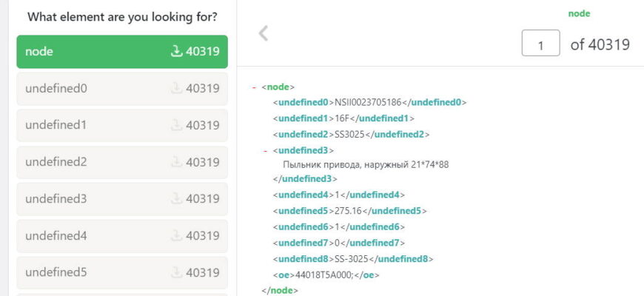644x296 pixels.
Task: Click download icon next to undefined1
Action: point(176,125)
